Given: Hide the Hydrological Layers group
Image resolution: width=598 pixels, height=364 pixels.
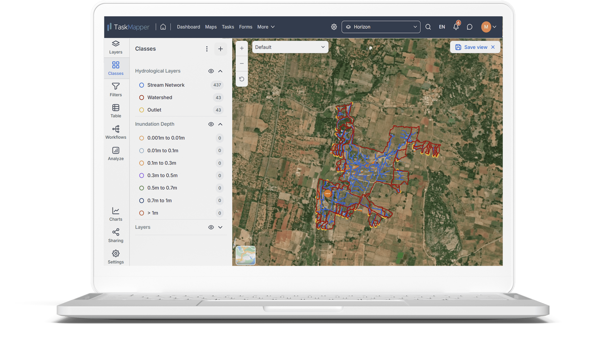Looking at the screenshot, I should point(211,71).
